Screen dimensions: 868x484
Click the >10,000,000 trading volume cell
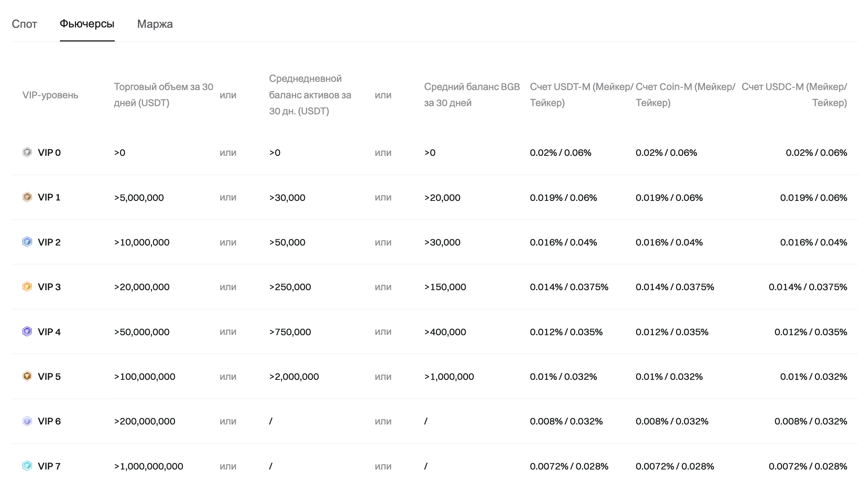tap(142, 242)
